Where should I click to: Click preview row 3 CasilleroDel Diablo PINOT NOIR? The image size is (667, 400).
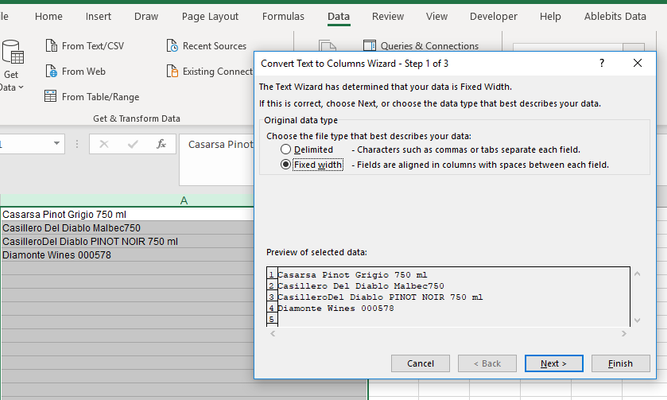click(380, 297)
